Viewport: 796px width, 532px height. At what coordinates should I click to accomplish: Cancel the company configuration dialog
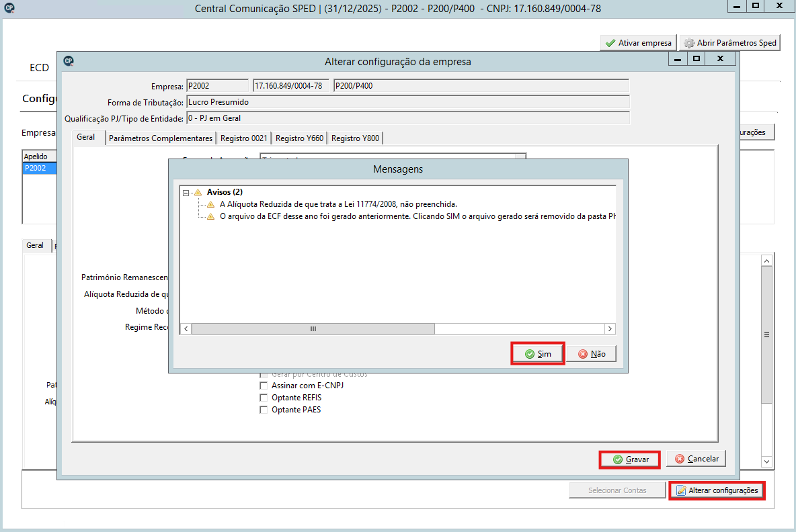point(696,459)
